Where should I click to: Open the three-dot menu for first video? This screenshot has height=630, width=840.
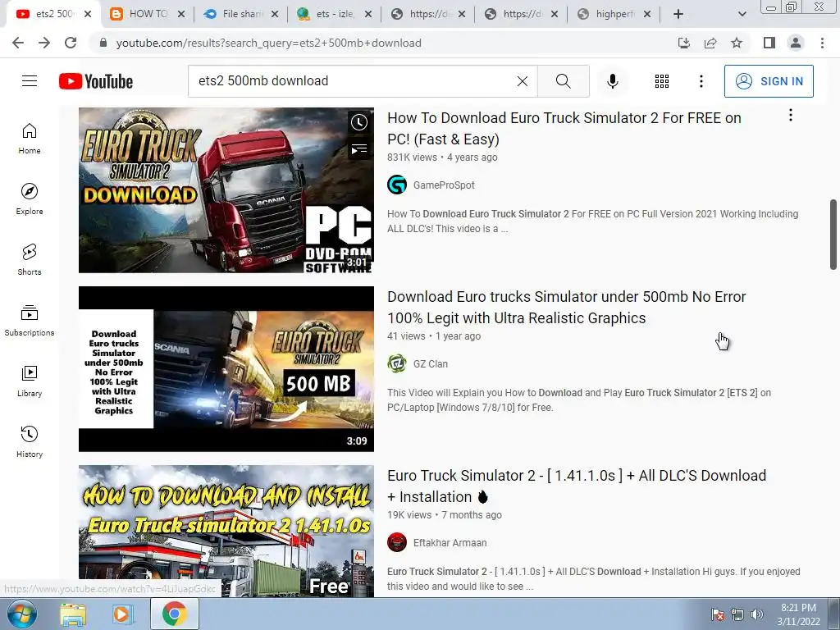[790, 115]
